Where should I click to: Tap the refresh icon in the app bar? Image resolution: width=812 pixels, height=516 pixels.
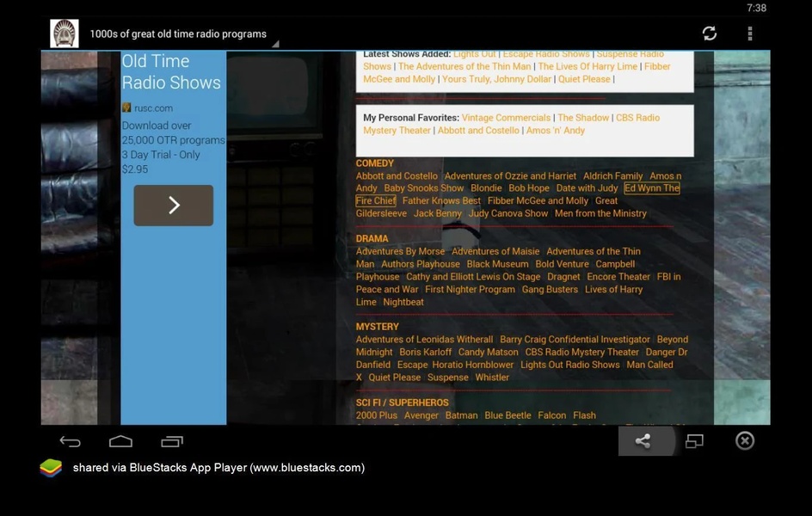[710, 34]
